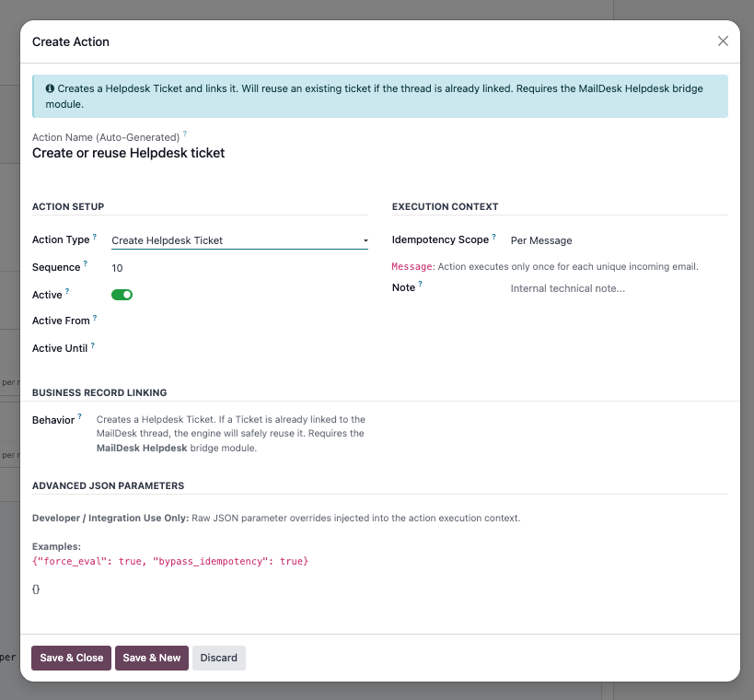Close the Create Action dialog
The image size is (754, 700).
point(723,41)
